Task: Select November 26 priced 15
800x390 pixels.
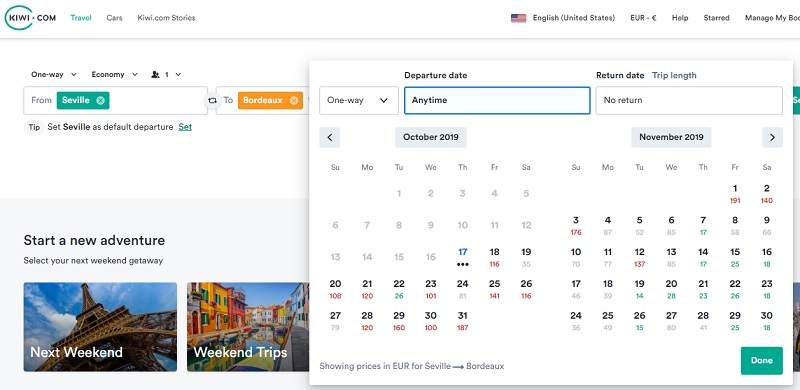Action: (x=640, y=321)
